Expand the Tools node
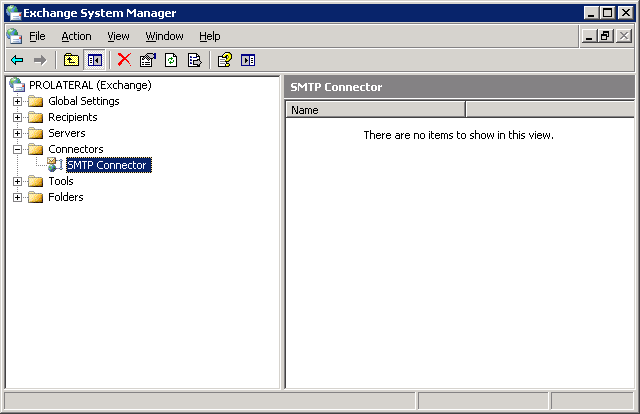The image size is (640, 414). click(x=17, y=181)
